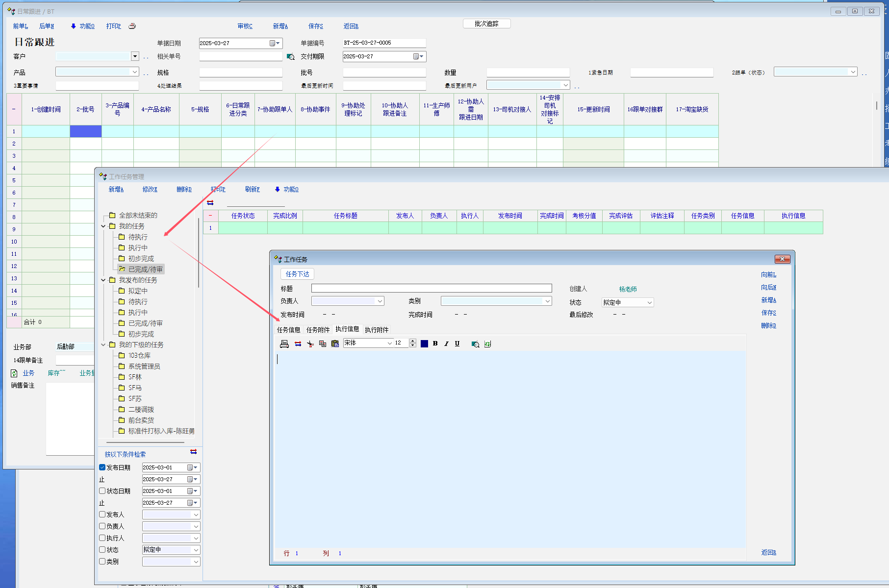Uncheck the 发布日期 filter checkbox
This screenshot has height=588, width=889.
pos(102,467)
